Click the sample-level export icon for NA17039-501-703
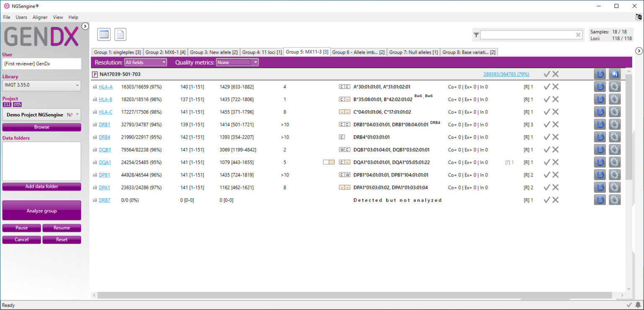 [x=615, y=74]
